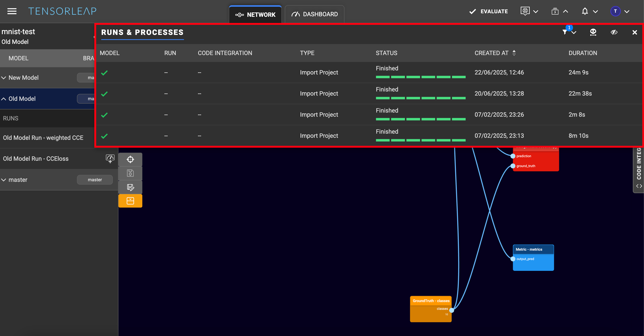This screenshot has height=336, width=644.
Task: Click the orange panel icon in canvas toolbar
Action: [130, 201]
